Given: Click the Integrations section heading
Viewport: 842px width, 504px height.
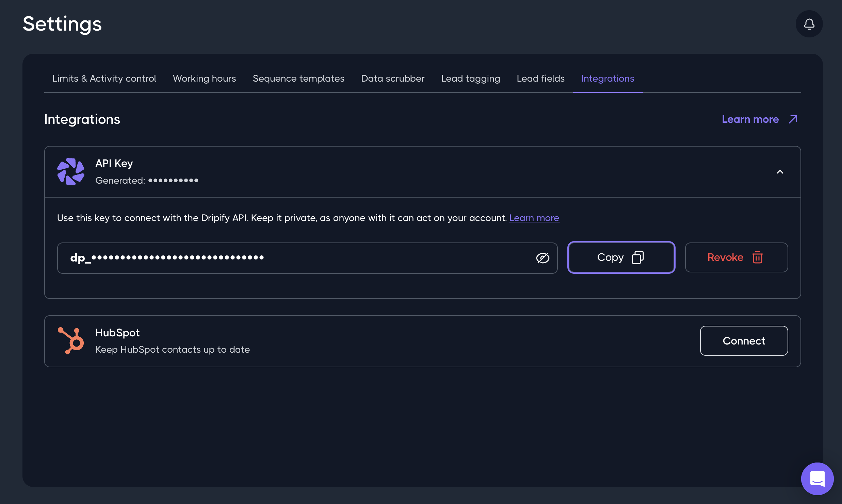Looking at the screenshot, I should tap(82, 120).
